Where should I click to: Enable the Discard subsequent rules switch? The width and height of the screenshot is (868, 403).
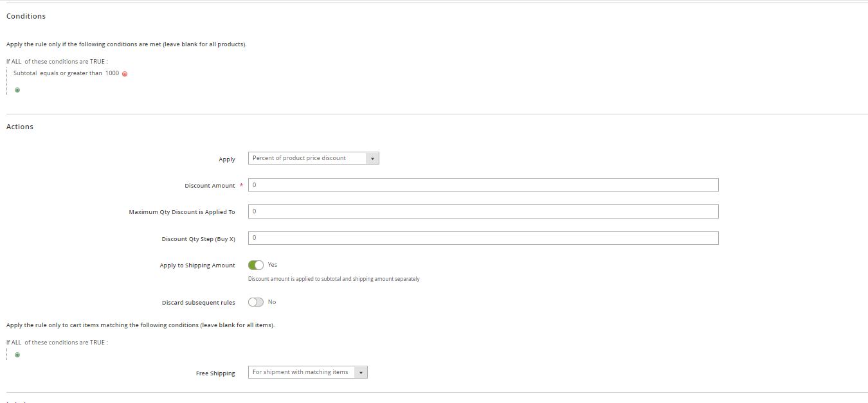[x=257, y=301]
